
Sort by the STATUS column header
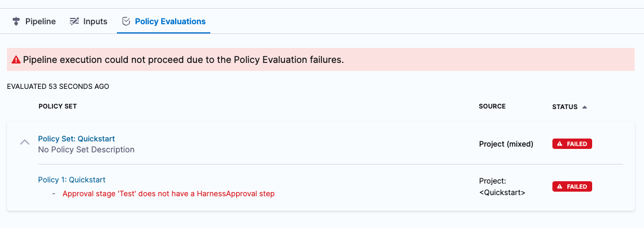coord(565,107)
